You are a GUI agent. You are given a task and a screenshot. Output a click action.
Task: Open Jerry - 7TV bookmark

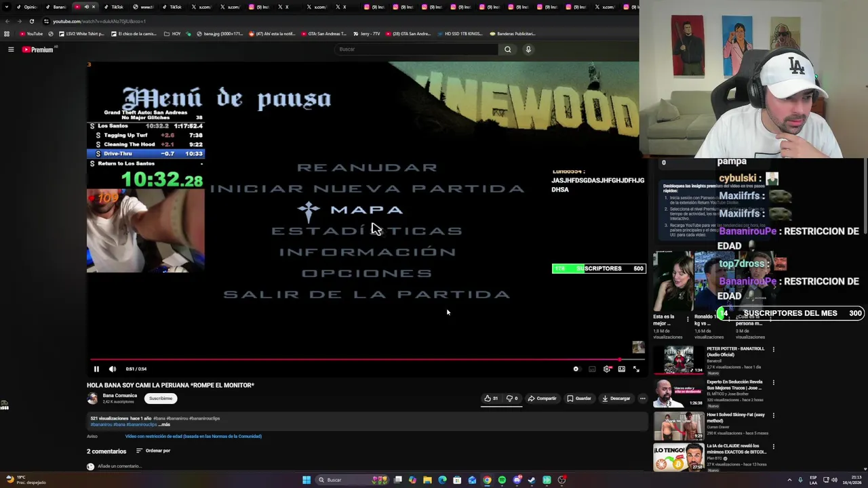coord(366,33)
